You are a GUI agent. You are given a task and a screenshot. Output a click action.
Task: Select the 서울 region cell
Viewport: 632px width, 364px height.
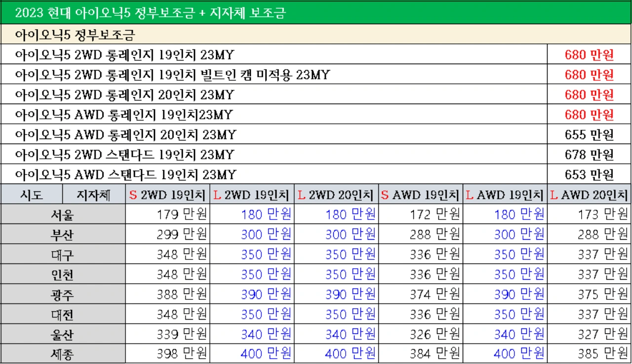point(63,215)
